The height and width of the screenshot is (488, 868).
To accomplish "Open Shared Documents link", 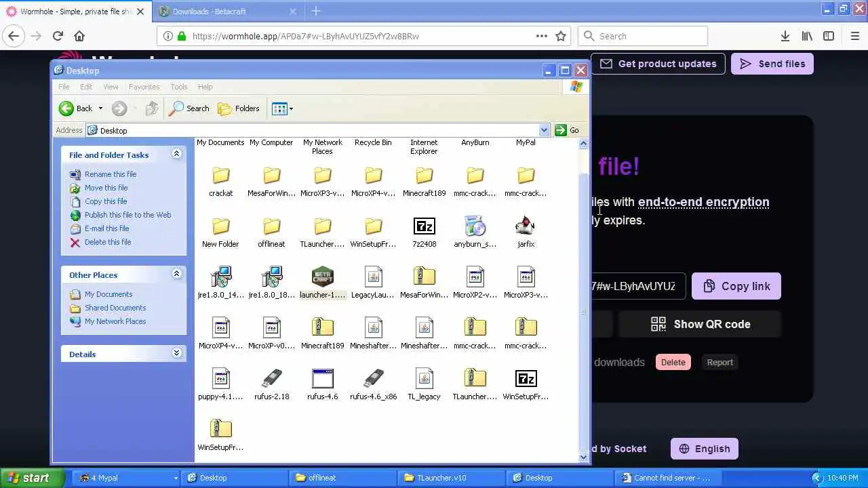I will coord(115,308).
